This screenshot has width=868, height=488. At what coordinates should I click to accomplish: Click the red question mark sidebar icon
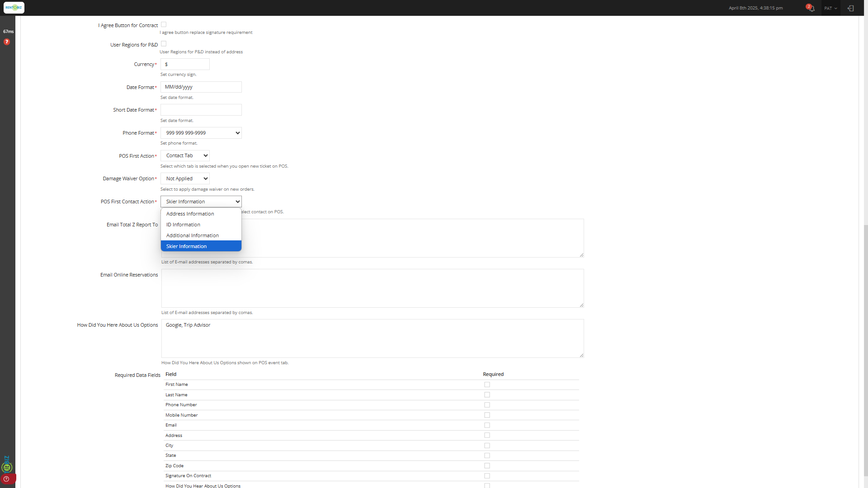tap(7, 42)
